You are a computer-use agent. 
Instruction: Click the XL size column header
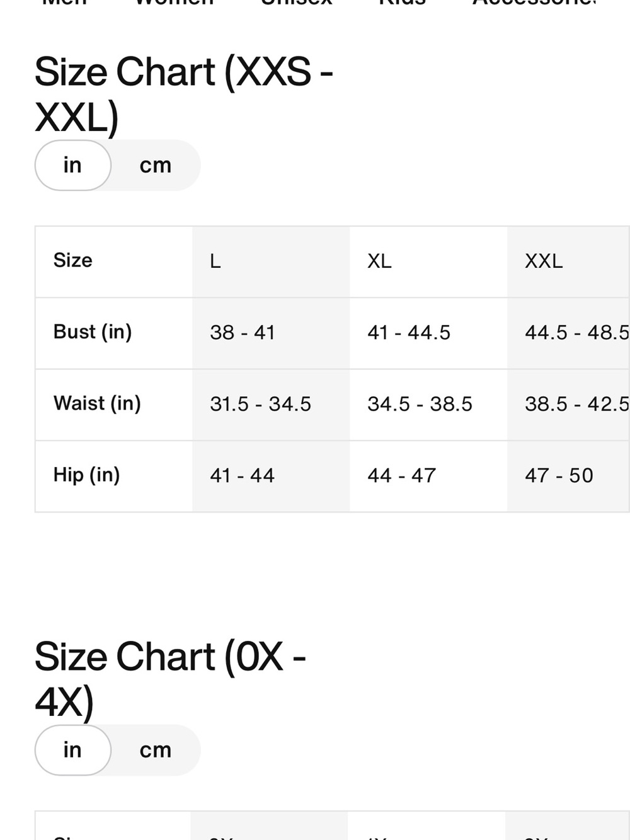pyautogui.click(x=428, y=262)
